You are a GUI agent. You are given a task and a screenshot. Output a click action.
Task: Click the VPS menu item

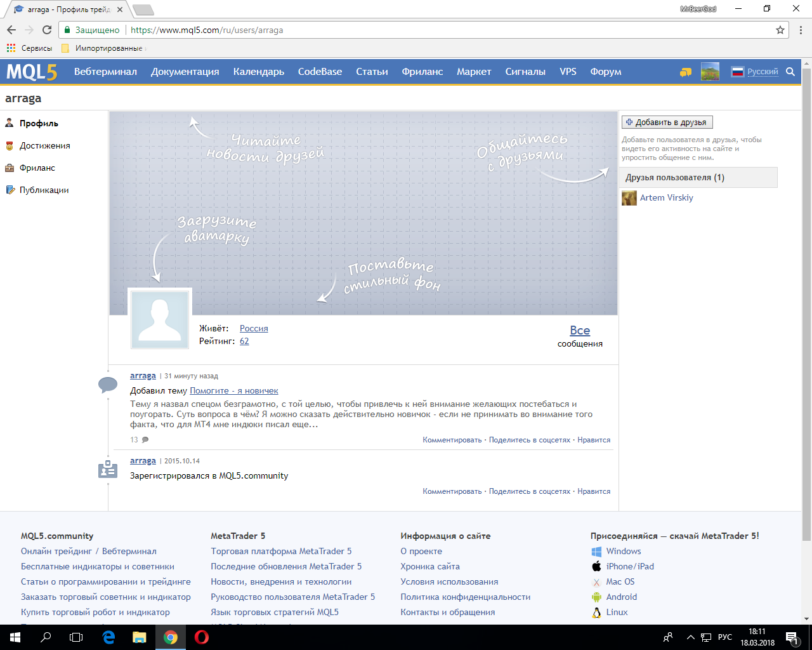click(568, 72)
